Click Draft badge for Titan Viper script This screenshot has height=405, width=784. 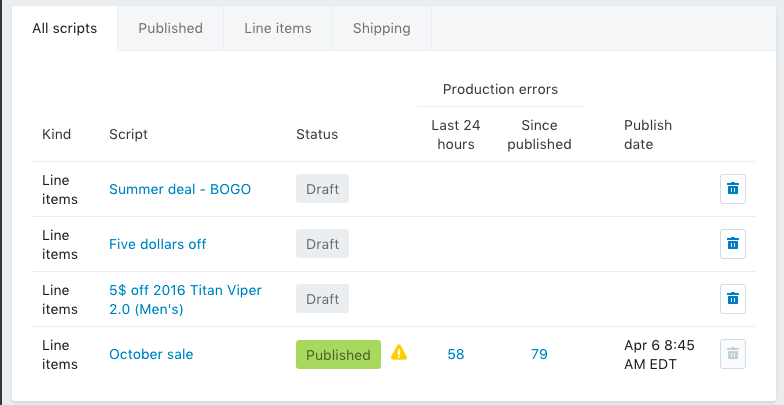[322, 299]
